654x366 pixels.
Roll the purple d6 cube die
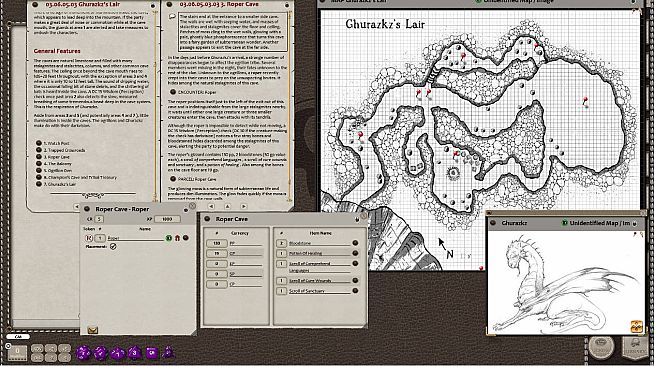point(152,353)
